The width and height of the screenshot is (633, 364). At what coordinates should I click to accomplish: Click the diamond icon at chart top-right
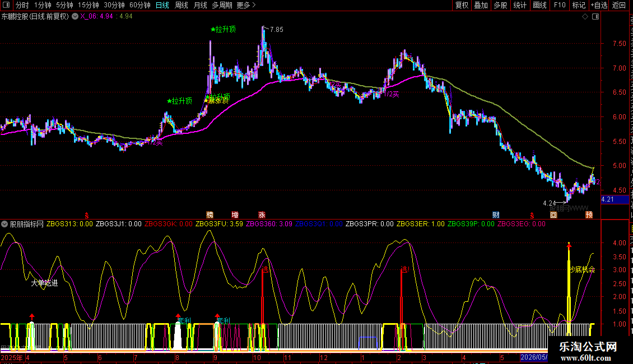pyautogui.click(x=585, y=17)
